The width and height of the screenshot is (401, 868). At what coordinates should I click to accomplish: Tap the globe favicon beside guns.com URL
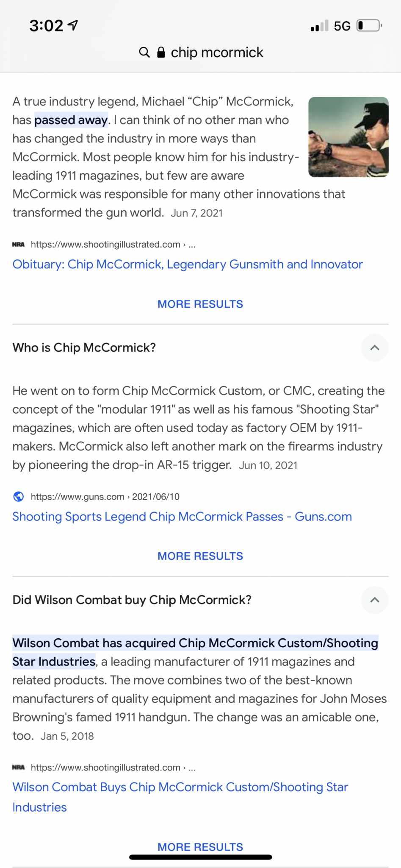click(19, 496)
